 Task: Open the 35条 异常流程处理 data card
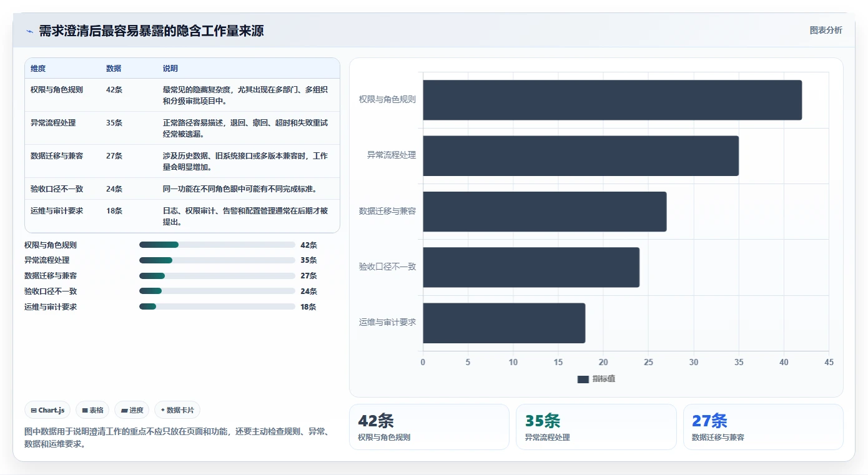tap(596, 427)
